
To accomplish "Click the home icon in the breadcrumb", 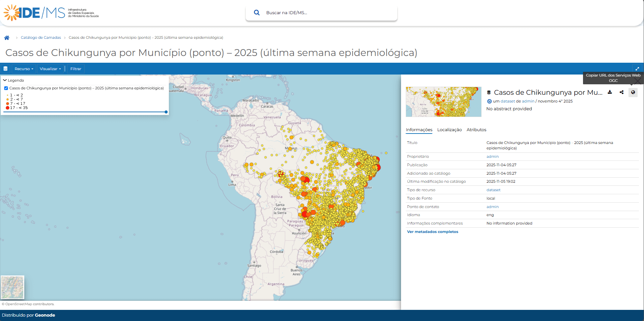I will click(x=7, y=37).
